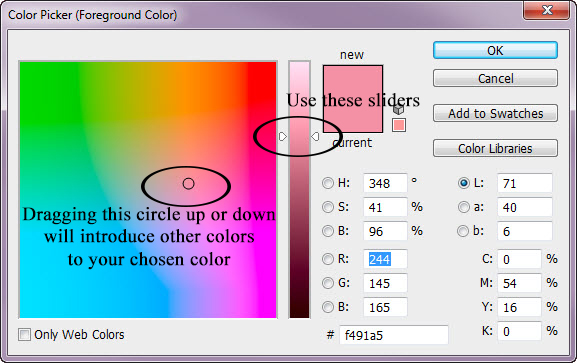This screenshot has width=577, height=363.
Task: Click the H field showing 348
Action: (385, 183)
